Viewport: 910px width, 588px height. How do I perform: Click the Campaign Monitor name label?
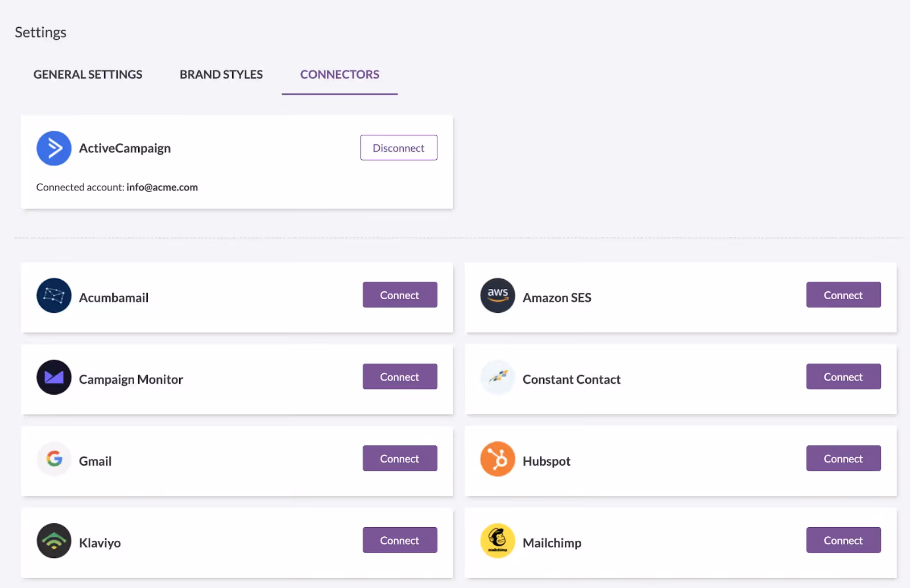pos(131,380)
